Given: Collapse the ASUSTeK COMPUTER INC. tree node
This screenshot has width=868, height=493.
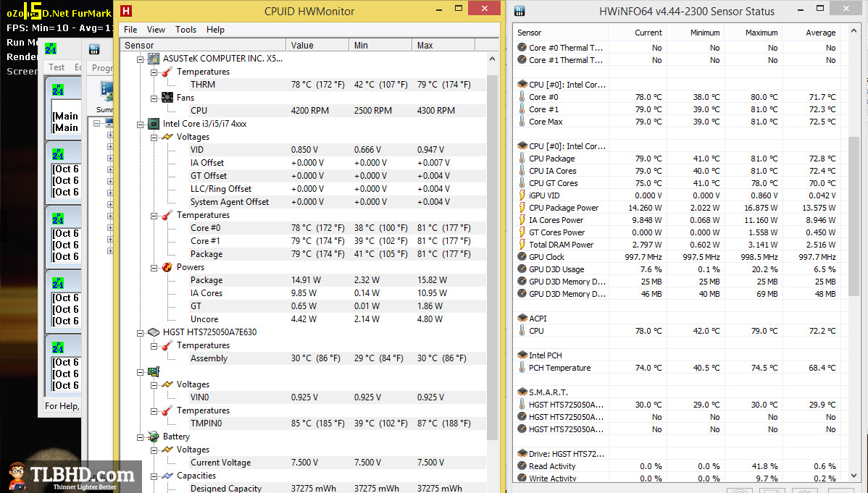Looking at the screenshot, I should coord(140,59).
